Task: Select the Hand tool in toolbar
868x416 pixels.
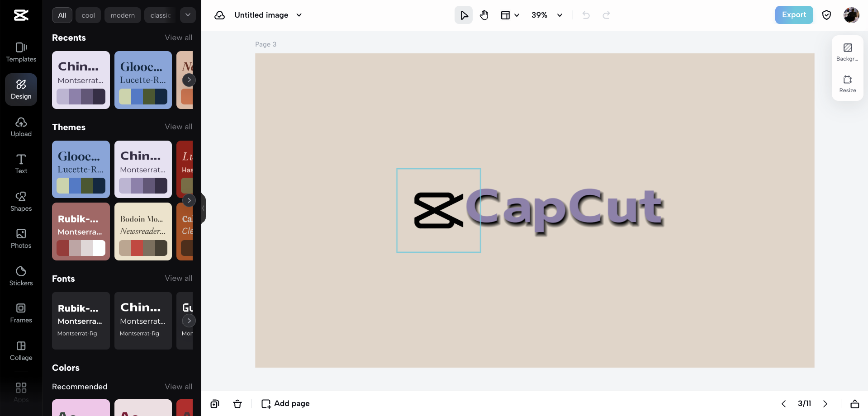Action: (x=484, y=15)
